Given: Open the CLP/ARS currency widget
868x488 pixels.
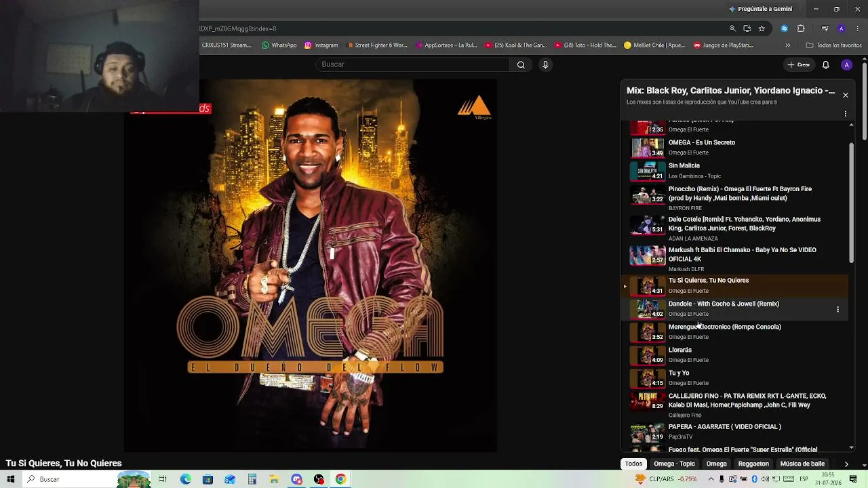Looking at the screenshot, I should point(666,479).
